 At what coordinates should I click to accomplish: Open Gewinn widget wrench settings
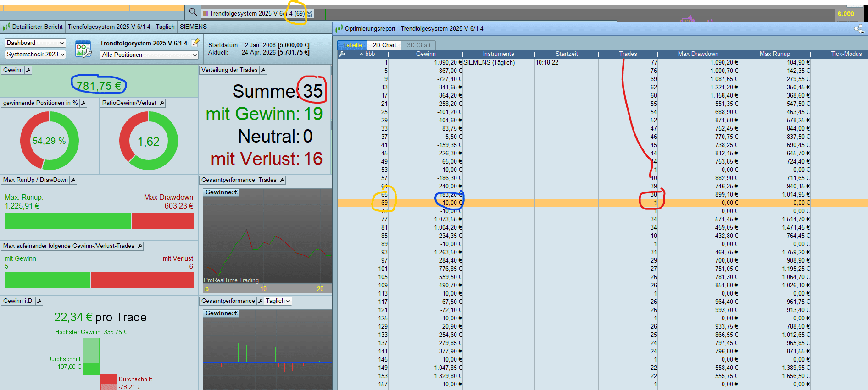tap(28, 70)
